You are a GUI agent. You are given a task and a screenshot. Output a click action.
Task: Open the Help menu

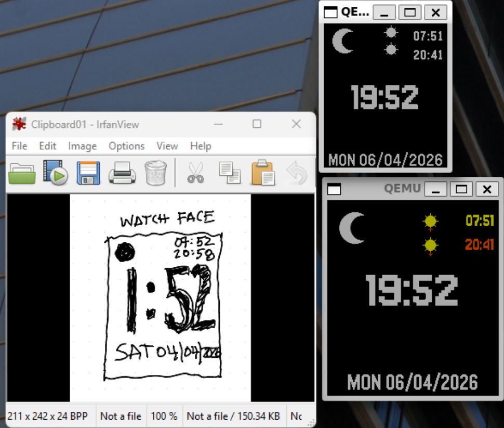tap(201, 146)
